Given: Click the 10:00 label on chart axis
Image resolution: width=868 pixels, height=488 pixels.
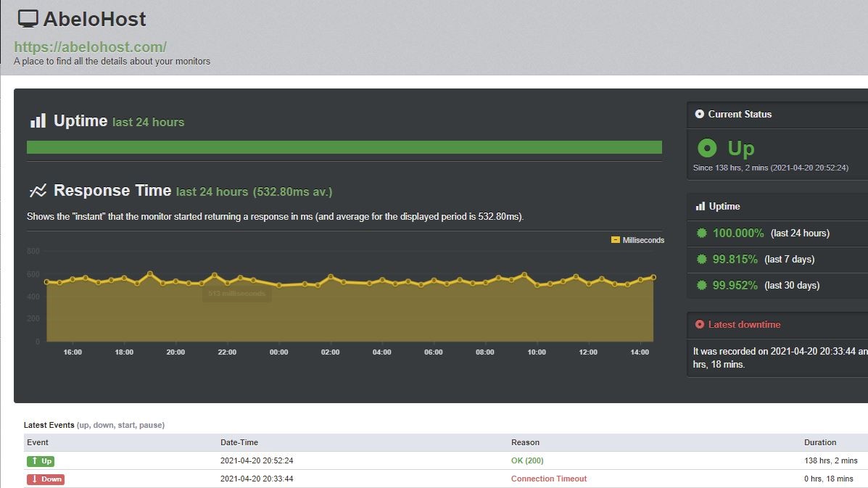Looking at the screenshot, I should [x=537, y=352].
